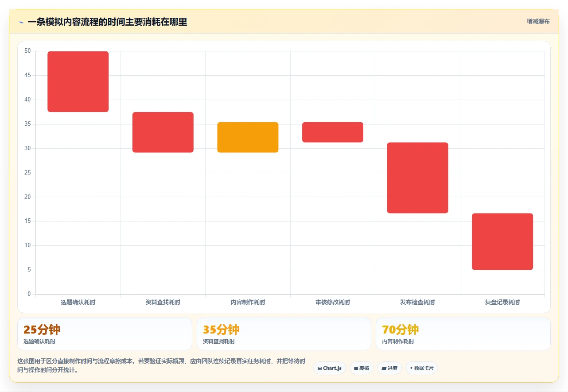Click the 复盘记录耗时 x-axis label
Screen dimensions: 568x392
pos(502,303)
